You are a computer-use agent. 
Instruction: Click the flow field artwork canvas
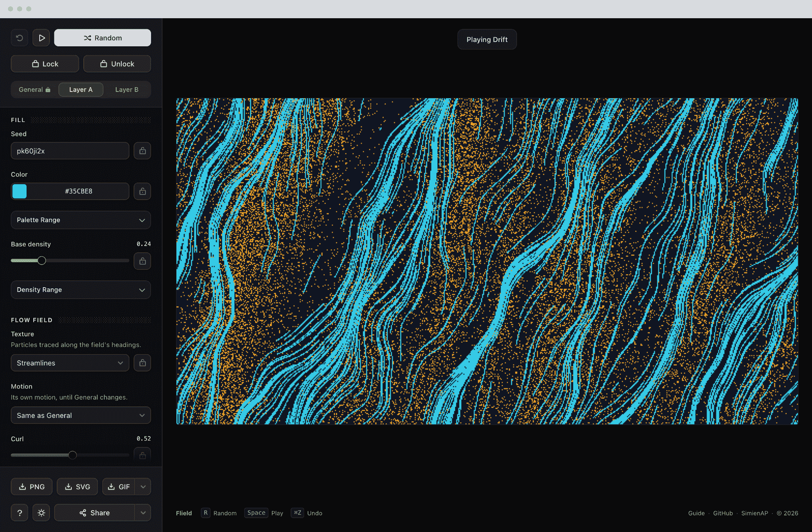coord(487,261)
